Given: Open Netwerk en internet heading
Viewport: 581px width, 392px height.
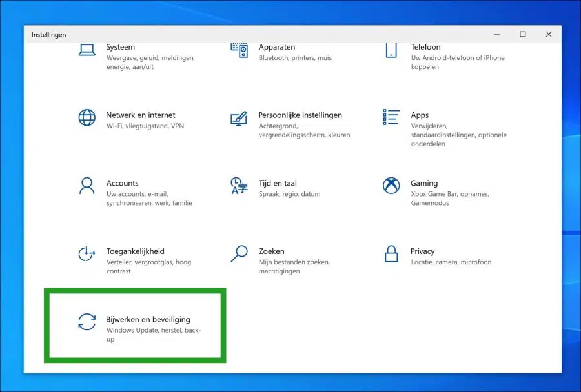Looking at the screenshot, I should [x=141, y=115].
